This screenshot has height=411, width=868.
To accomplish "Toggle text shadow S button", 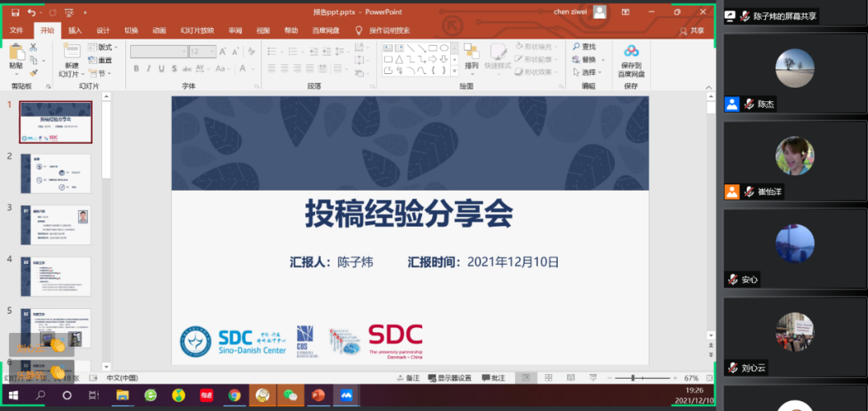I will [x=174, y=68].
